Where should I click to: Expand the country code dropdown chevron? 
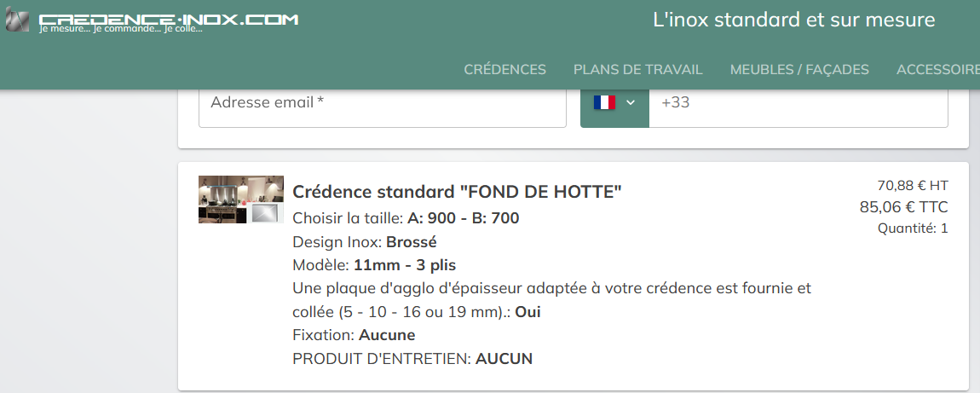click(x=631, y=102)
